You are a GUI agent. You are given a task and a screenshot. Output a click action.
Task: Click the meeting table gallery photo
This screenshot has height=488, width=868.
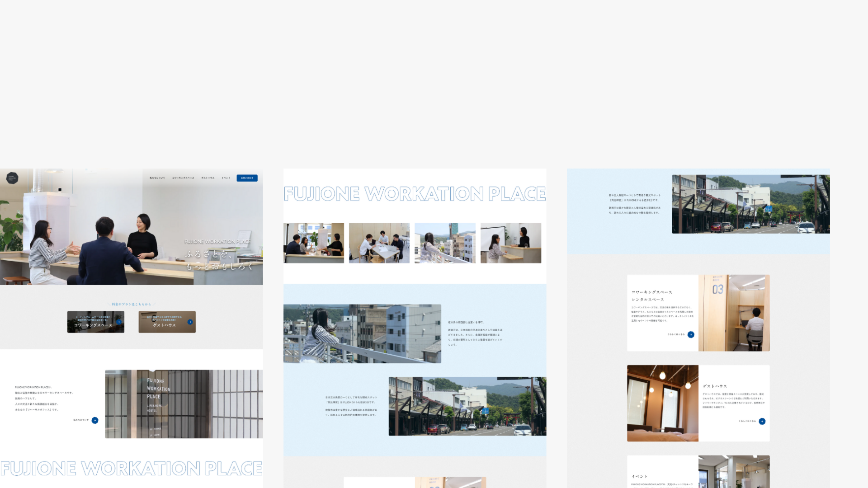379,243
